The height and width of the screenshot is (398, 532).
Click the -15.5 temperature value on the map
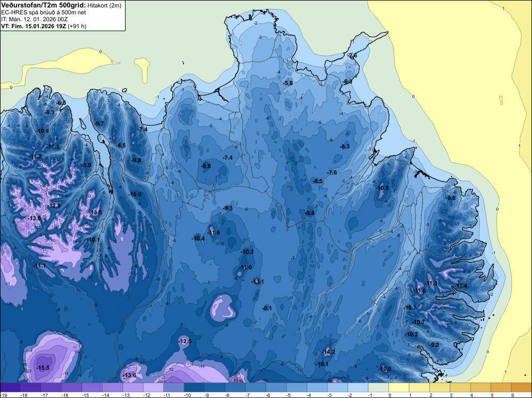(43, 368)
